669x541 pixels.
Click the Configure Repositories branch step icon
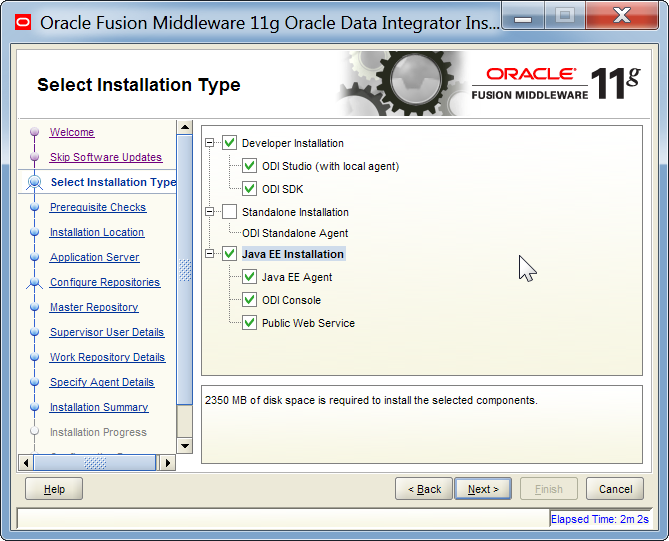pyautogui.click(x=35, y=282)
